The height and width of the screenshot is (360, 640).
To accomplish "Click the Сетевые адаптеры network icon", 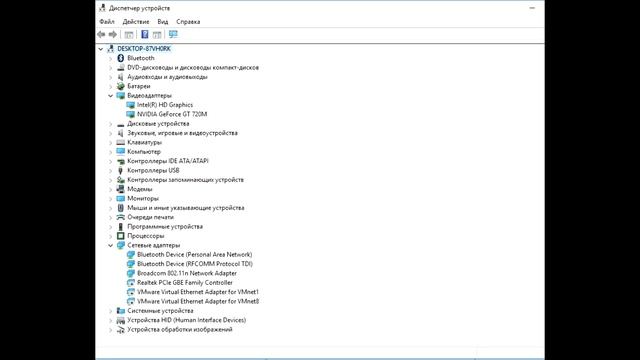I will [120, 245].
